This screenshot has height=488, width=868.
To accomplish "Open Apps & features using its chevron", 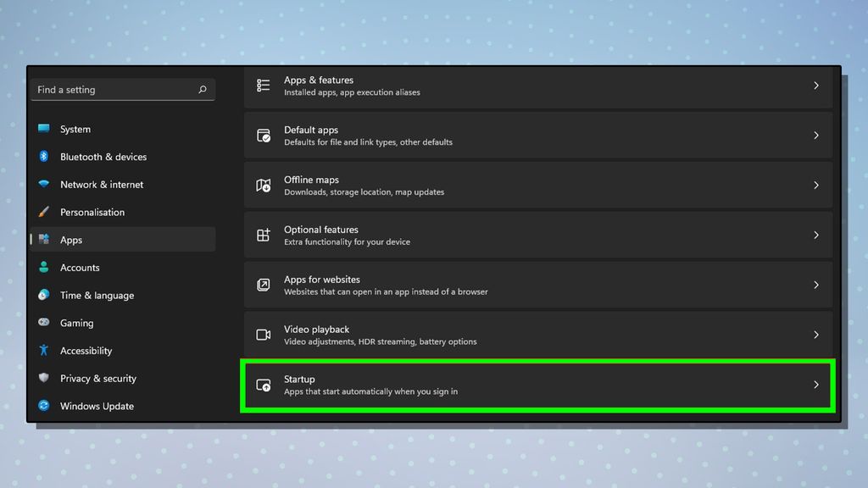I will tap(815, 86).
